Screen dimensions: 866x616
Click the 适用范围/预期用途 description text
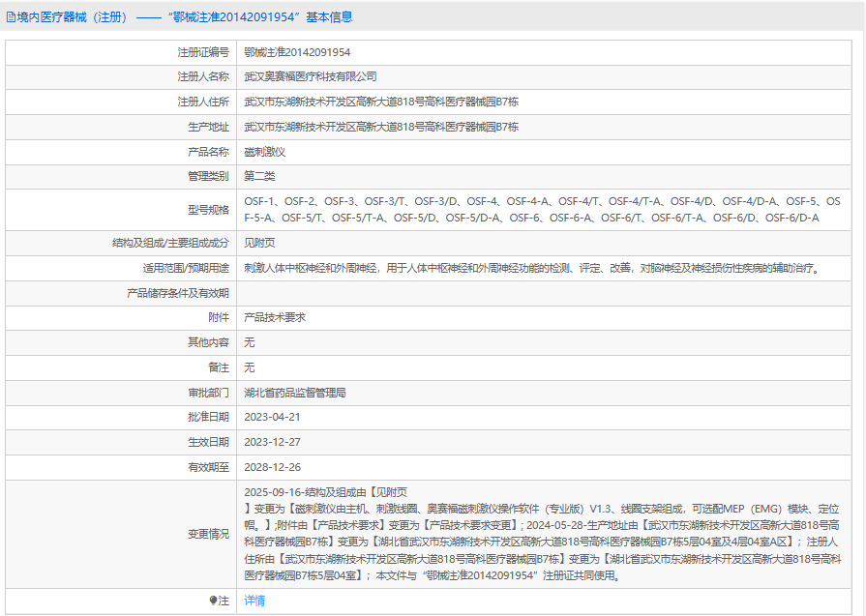tap(533, 268)
